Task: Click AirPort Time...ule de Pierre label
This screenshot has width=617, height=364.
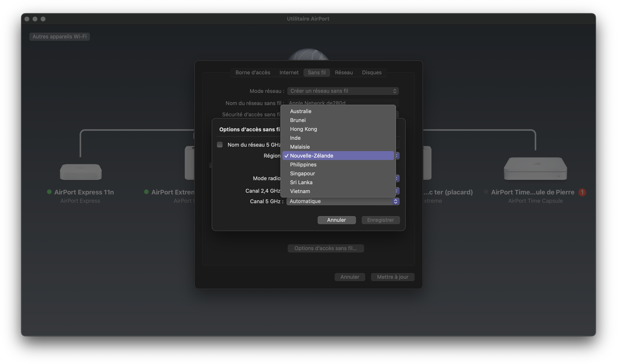Action: [532, 192]
